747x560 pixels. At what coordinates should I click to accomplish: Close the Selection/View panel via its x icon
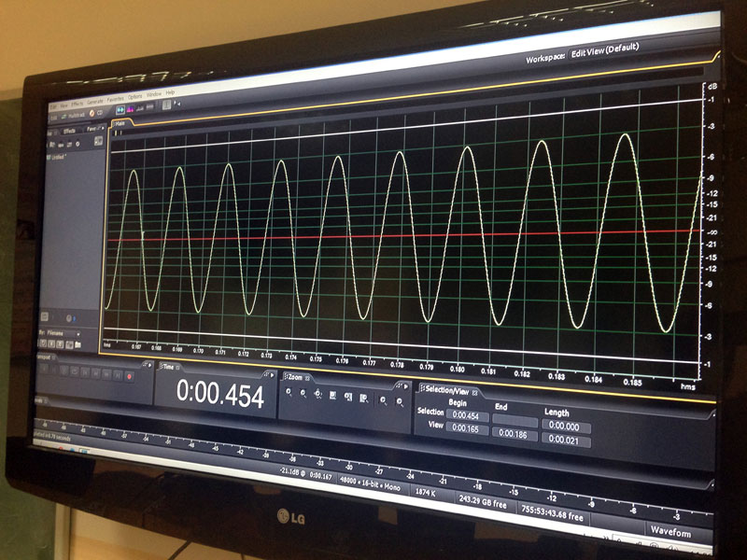[474, 393]
